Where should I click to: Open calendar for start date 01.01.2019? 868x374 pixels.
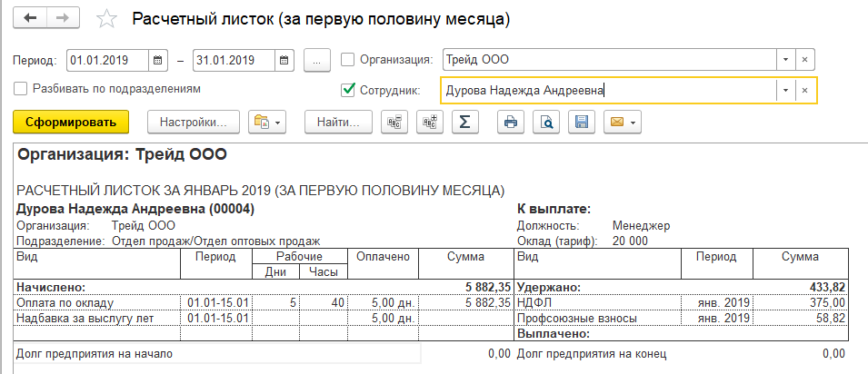tap(158, 60)
